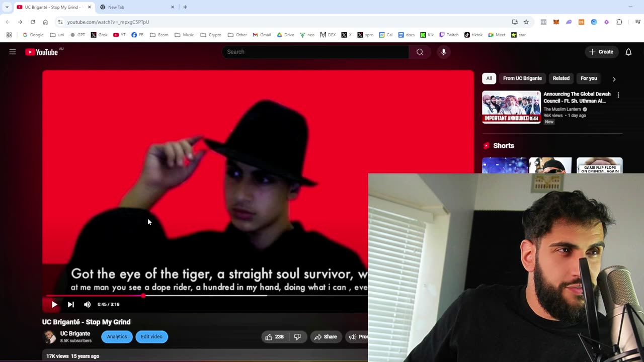Select the All filter chip
Screen dimensions: 644x362
[x=489, y=78]
